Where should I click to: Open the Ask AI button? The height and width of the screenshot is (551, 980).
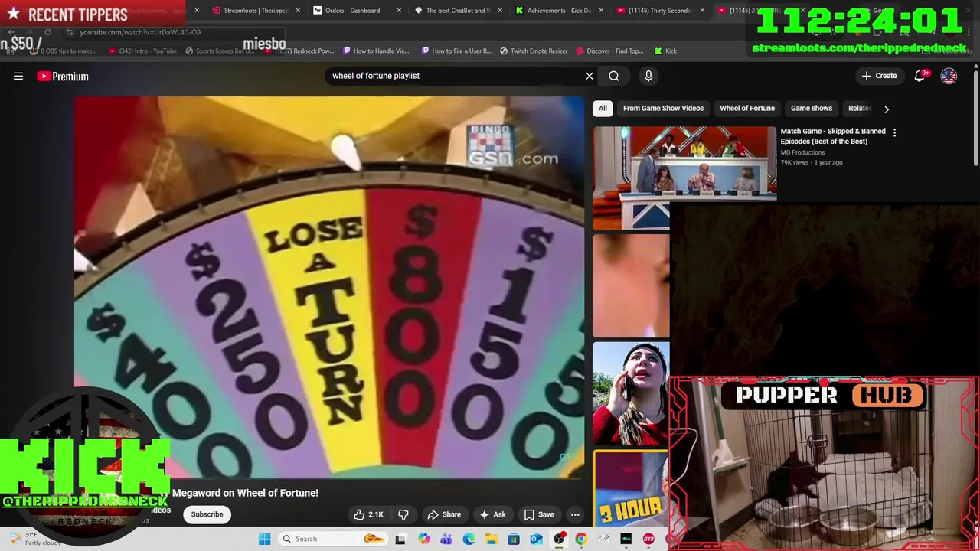[x=492, y=514]
